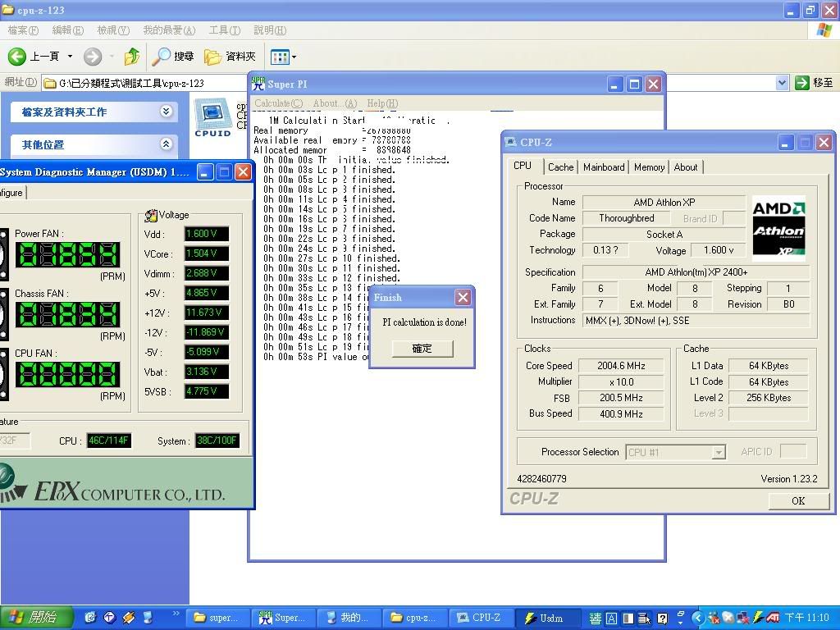This screenshot has width=840, height=630.
Task: Click the Specification Athlon XP 2400+ field
Action: (696, 272)
